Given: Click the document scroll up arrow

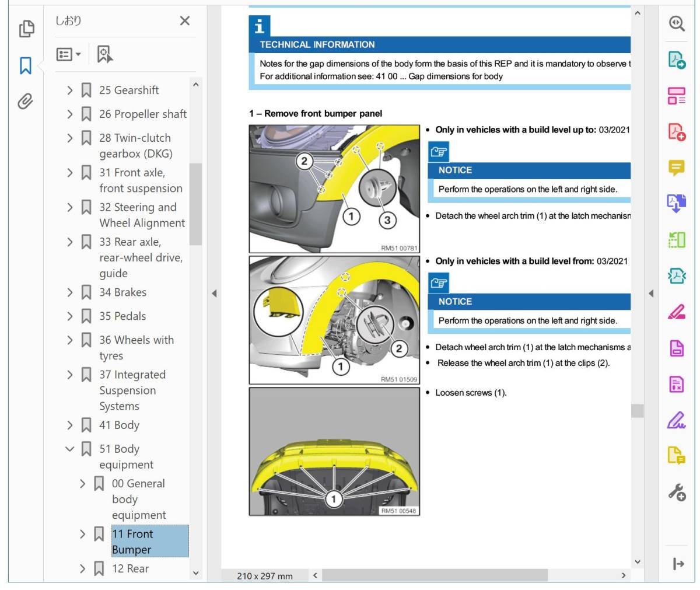Looking at the screenshot, I should pyautogui.click(x=637, y=12).
